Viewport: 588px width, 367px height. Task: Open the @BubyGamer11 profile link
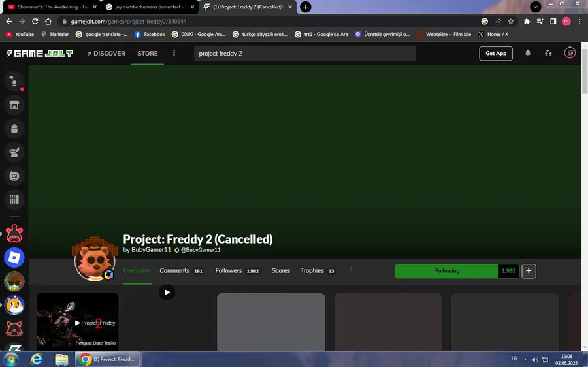201,250
